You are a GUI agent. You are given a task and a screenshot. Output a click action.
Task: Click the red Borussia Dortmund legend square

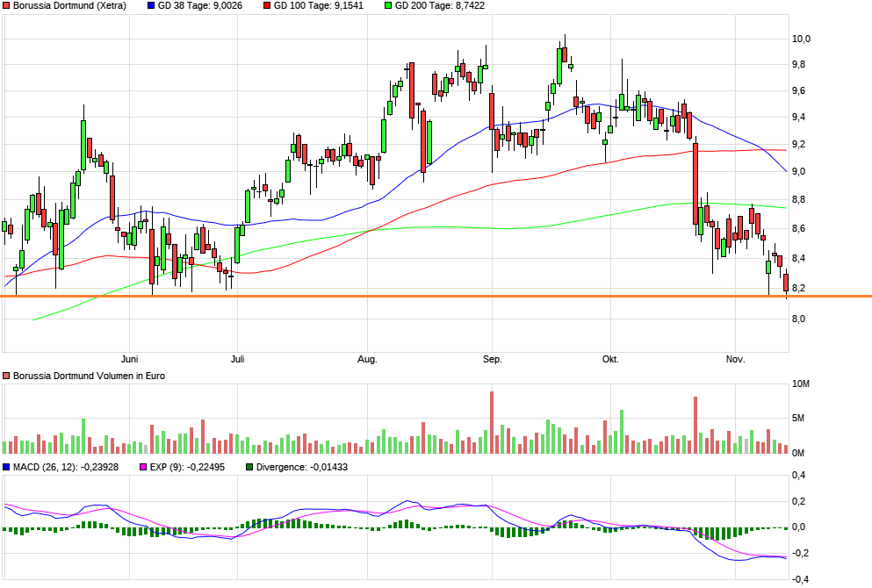tap(7, 5)
